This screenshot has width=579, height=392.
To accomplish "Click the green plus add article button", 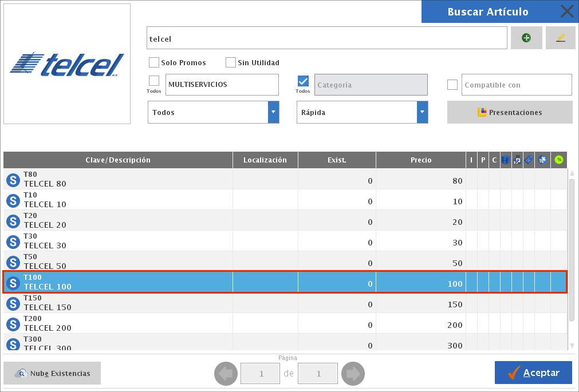I will point(526,38).
